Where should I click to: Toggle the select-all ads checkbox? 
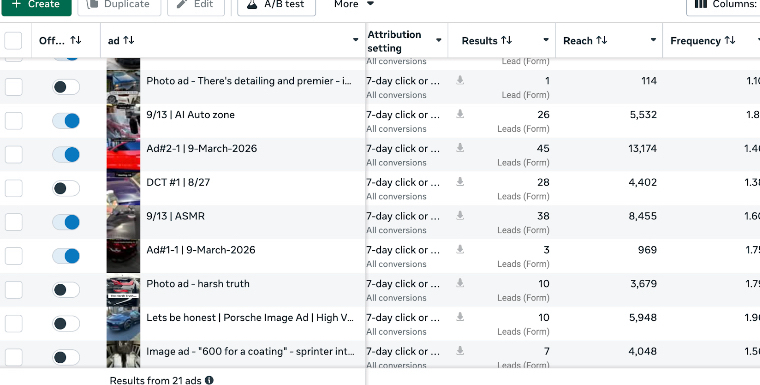(13, 41)
